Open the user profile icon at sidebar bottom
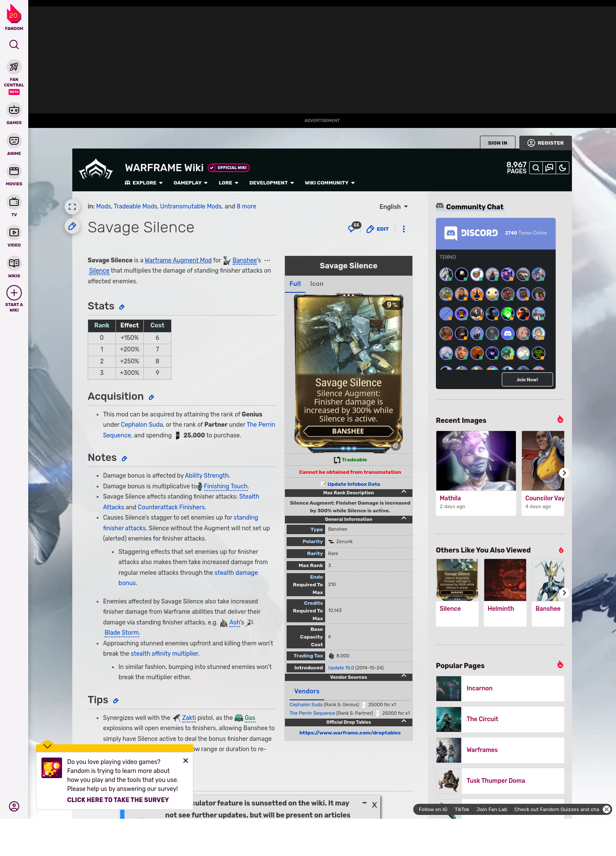 point(14,806)
